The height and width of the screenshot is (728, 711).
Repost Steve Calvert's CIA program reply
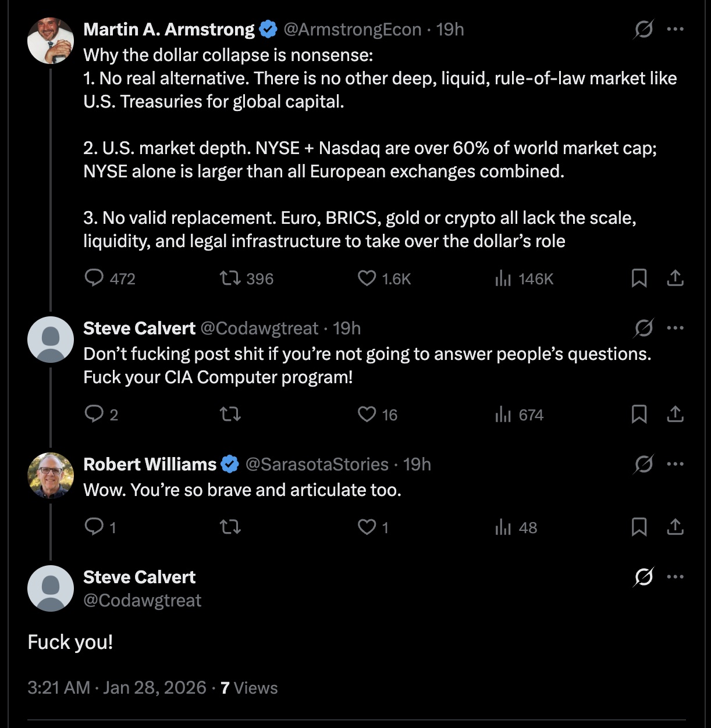(x=230, y=415)
